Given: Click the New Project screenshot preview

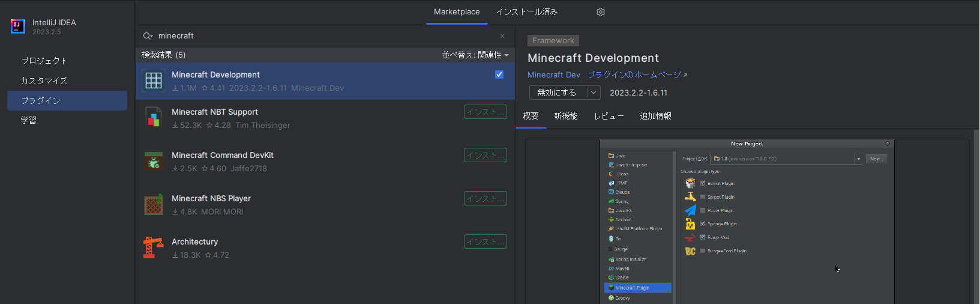Looking at the screenshot, I should pos(747,222).
